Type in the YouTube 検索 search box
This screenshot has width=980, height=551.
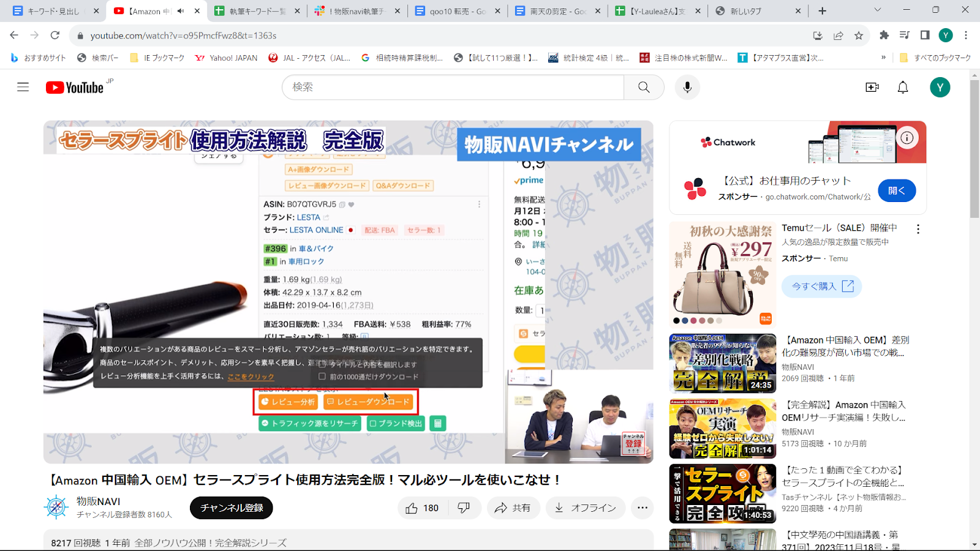(453, 87)
